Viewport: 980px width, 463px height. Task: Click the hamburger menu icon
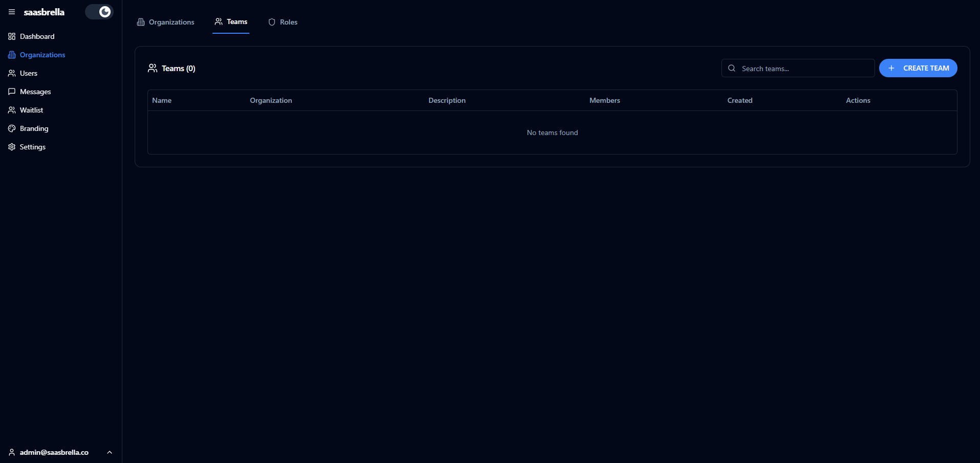coord(12,12)
